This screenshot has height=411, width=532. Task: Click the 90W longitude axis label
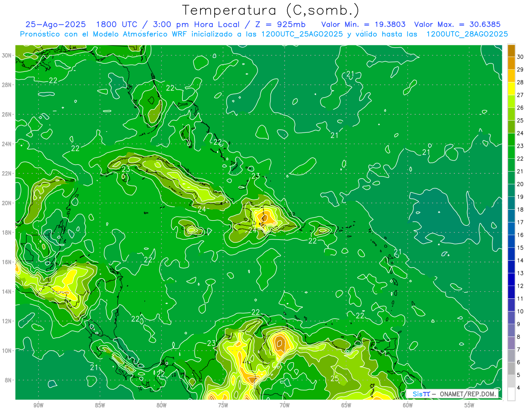38,405
